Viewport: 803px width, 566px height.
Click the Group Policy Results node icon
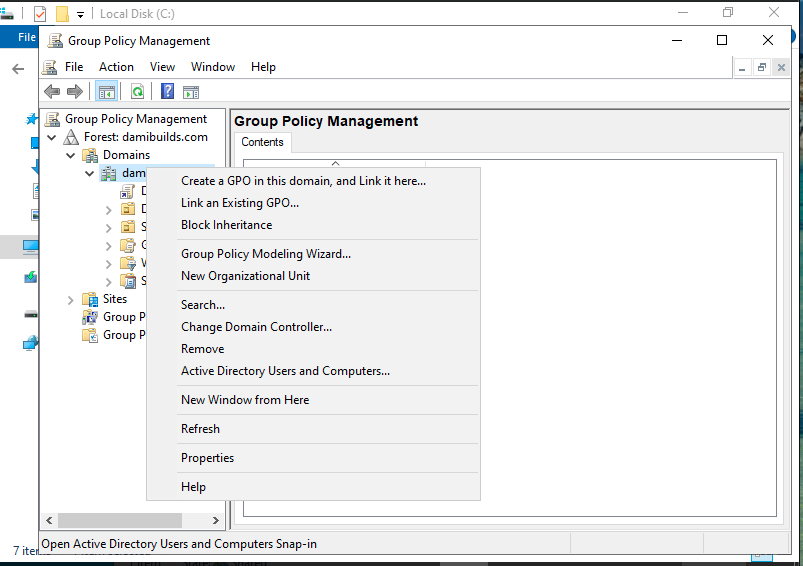point(90,335)
